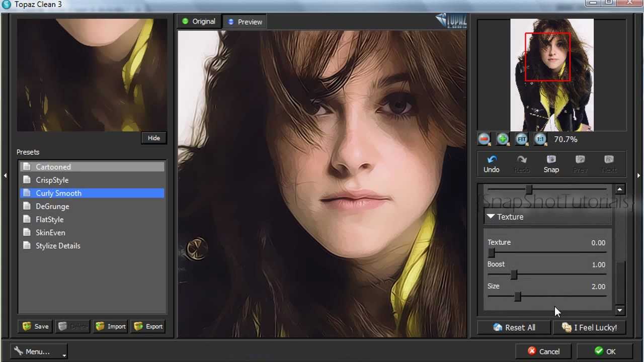
Task: Collapse the left panel with arrow
Action: pos(5,175)
